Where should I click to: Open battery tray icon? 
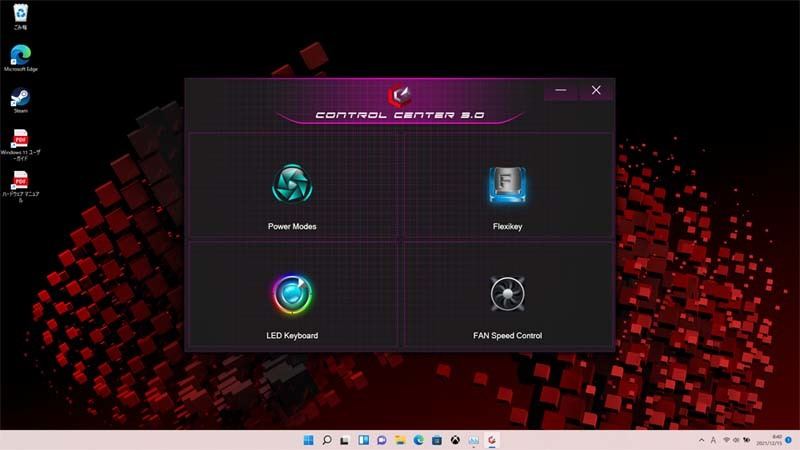(746, 440)
